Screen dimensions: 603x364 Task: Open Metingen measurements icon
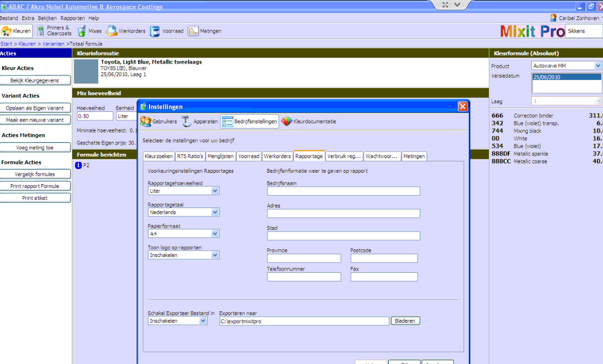[x=193, y=31]
